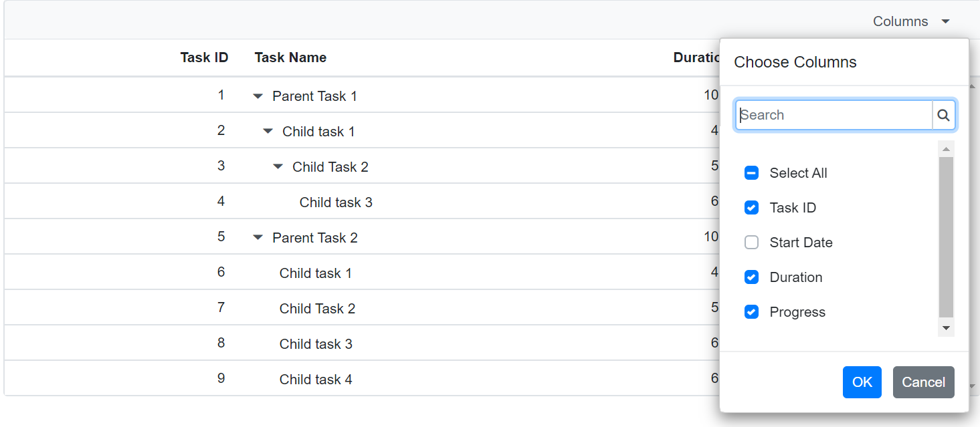The image size is (980, 427).
Task: Collapse Child Task 2
Action: click(x=278, y=166)
